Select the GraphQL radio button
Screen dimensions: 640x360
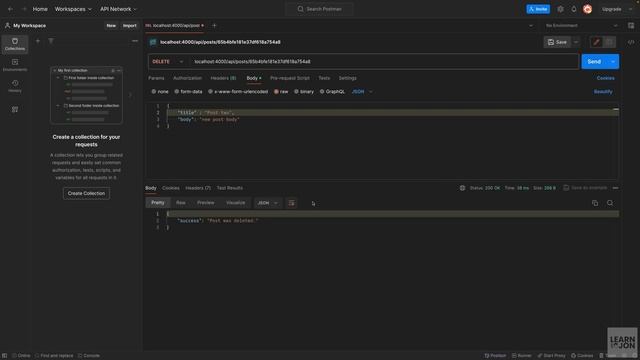[322, 91]
